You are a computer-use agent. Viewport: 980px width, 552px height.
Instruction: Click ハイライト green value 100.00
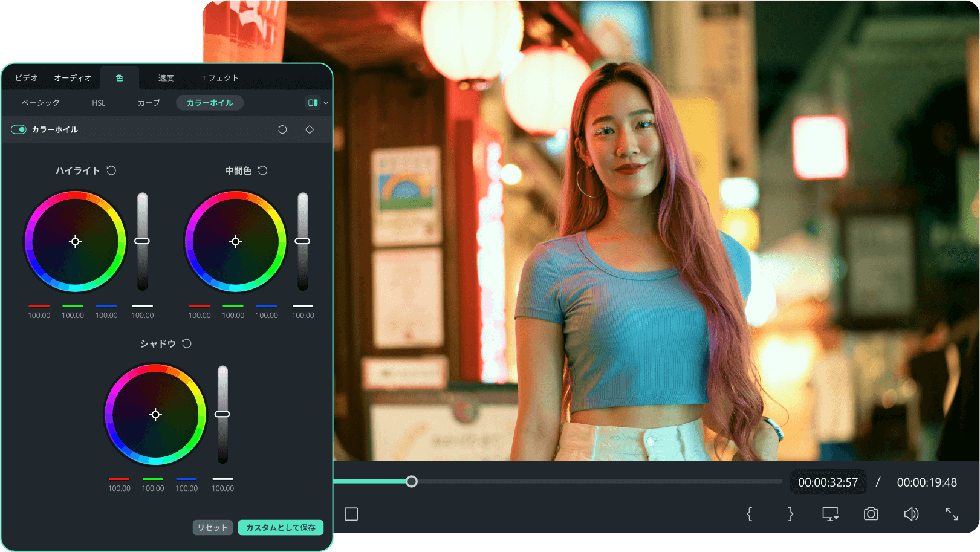[73, 316]
